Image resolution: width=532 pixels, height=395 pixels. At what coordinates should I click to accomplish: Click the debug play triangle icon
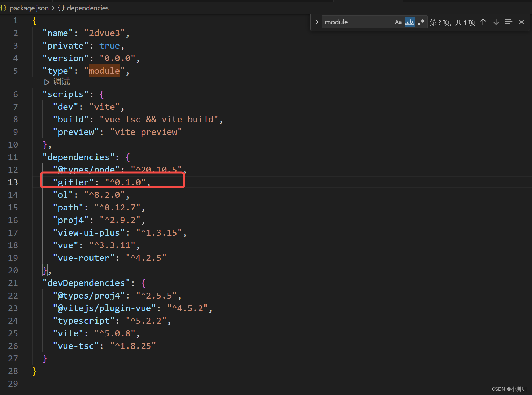coord(47,82)
